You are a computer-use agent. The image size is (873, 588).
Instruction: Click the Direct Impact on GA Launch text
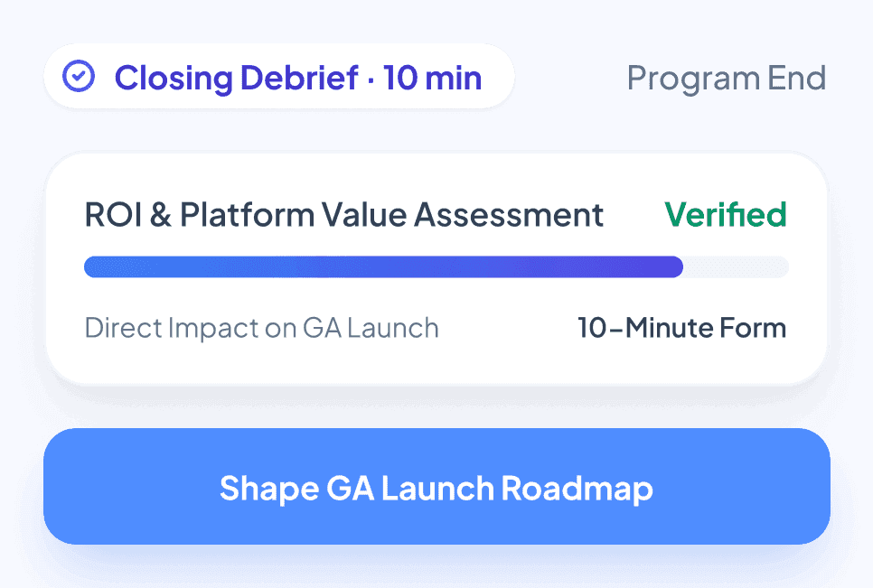[262, 328]
